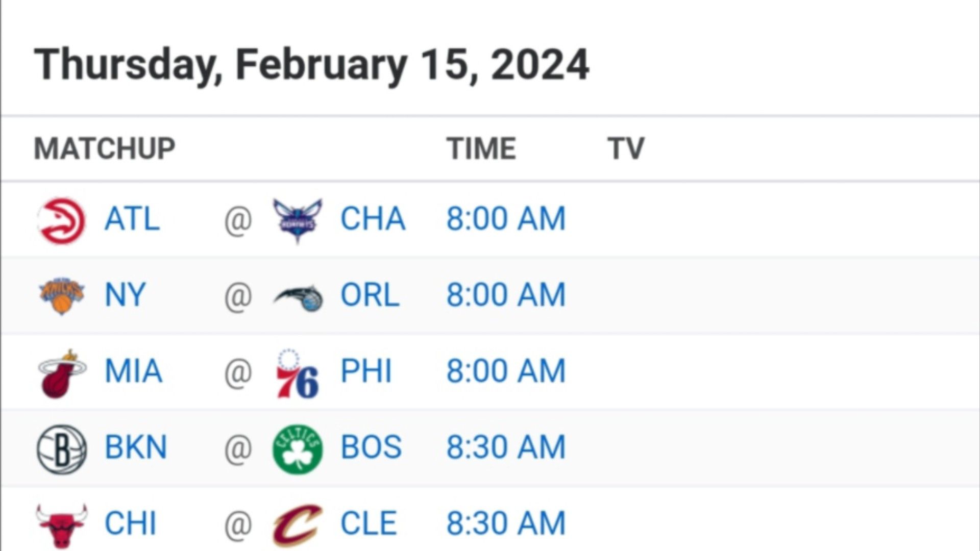Screen dimensions: 980x551
Task: Click the Chicago Bulls logo
Action: (x=62, y=526)
